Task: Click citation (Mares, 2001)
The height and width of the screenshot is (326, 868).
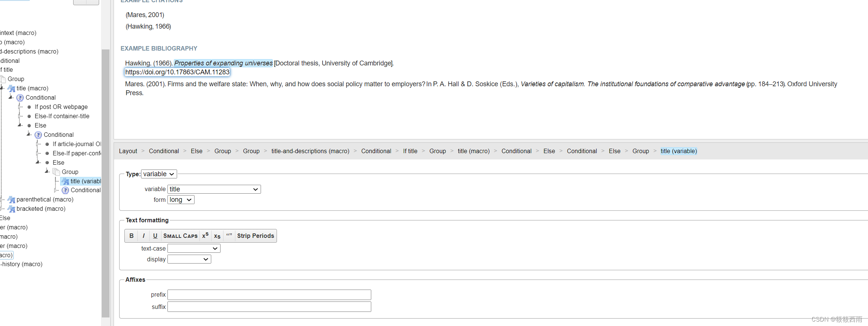Action: (145, 15)
